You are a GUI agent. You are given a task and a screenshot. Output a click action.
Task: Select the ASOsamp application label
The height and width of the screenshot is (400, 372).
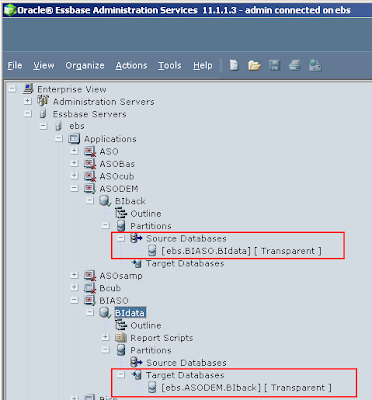click(121, 276)
